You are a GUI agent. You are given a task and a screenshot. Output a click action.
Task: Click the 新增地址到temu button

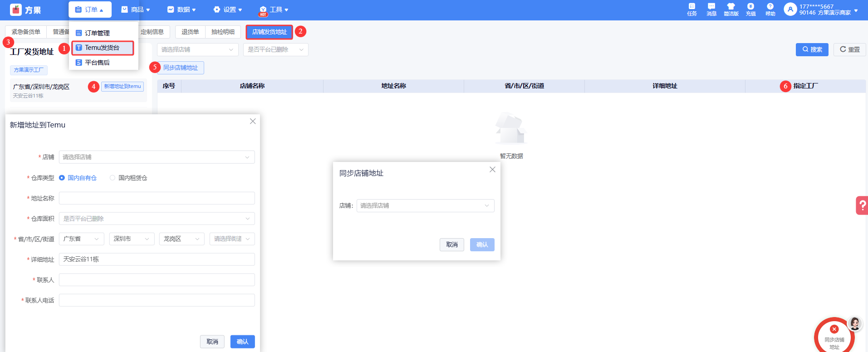(123, 86)
